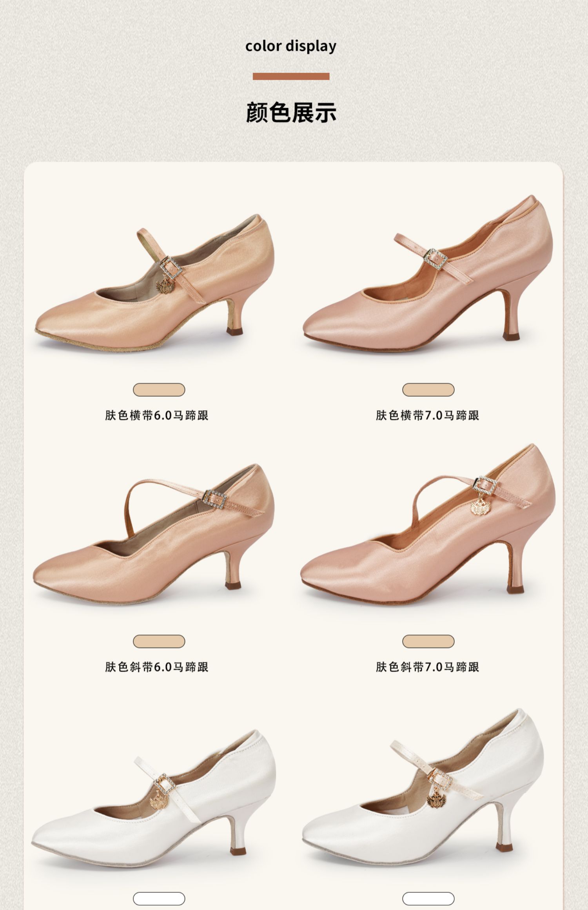Click the label 肤色斜带6.0马蹄跟
Screen dimensions: 588x910
[156, 667]
